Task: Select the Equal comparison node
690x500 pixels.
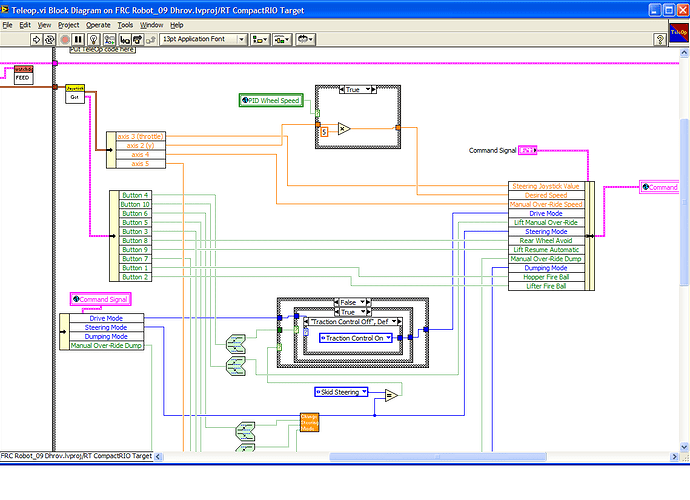Action: tap(391, 395)
